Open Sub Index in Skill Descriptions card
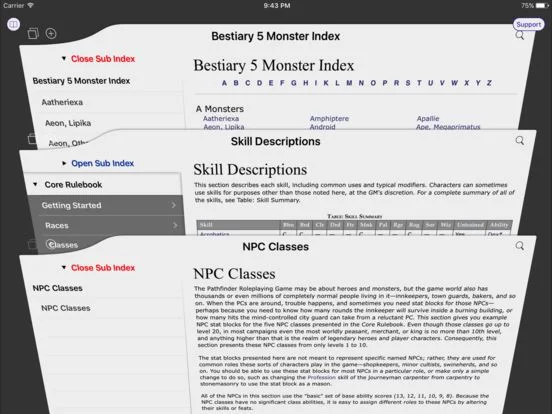The image size is (552, 414). coord(102,163)
